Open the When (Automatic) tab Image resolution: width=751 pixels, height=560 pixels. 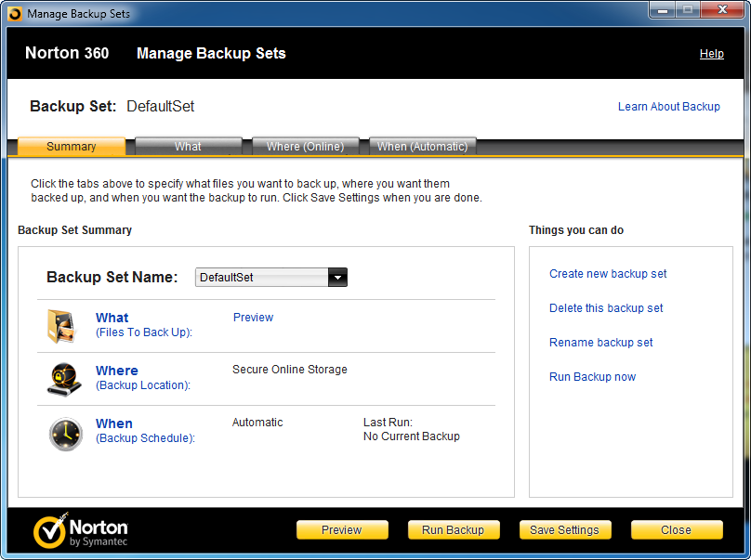422,147
